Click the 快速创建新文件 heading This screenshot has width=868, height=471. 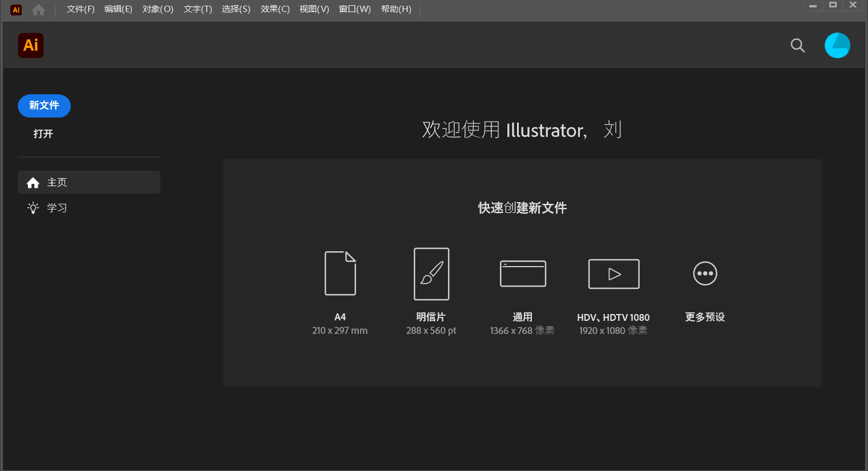522,208
